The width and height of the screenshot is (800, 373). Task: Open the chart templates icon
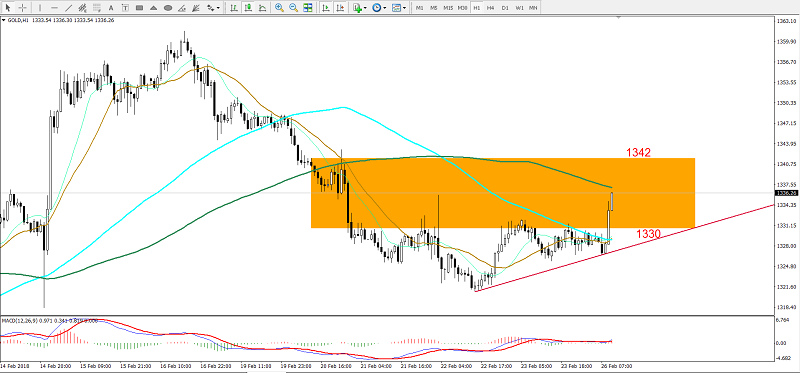396,8
